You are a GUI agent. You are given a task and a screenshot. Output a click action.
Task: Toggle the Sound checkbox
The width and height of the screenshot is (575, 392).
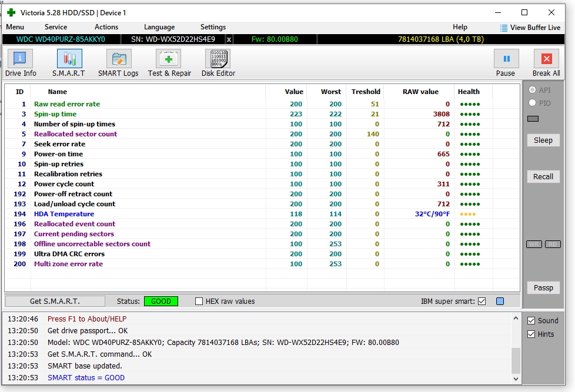coord(531,321)
